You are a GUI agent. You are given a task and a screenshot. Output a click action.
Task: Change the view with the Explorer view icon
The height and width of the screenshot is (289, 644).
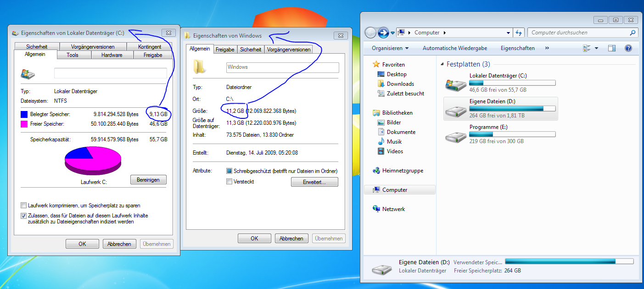587,48
